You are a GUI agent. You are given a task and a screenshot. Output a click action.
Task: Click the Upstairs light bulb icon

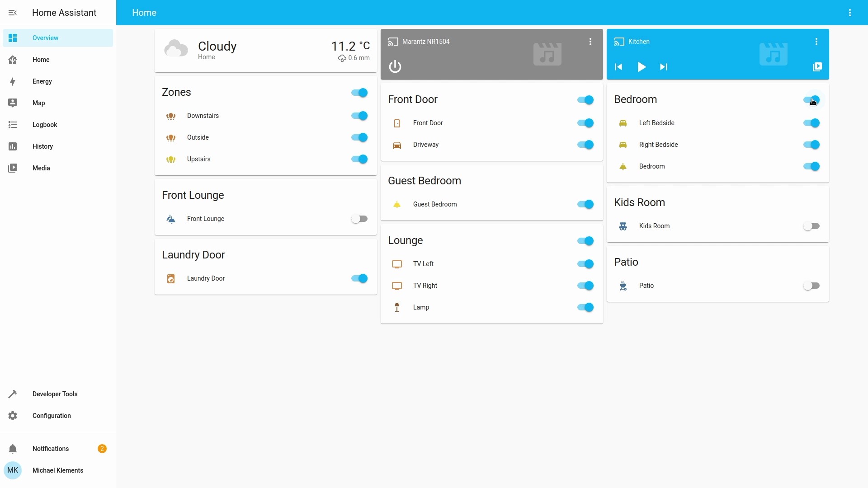[171, 160]
